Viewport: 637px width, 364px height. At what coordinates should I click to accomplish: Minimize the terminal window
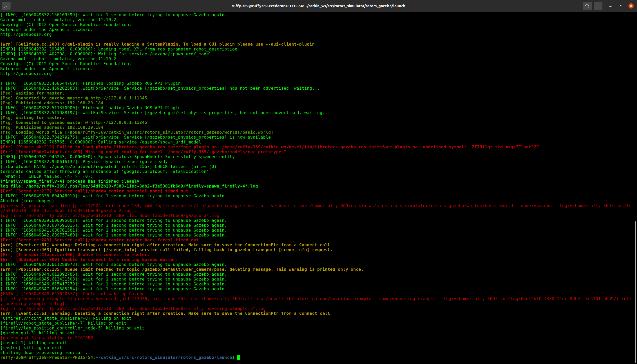click(x=610, y=6)
